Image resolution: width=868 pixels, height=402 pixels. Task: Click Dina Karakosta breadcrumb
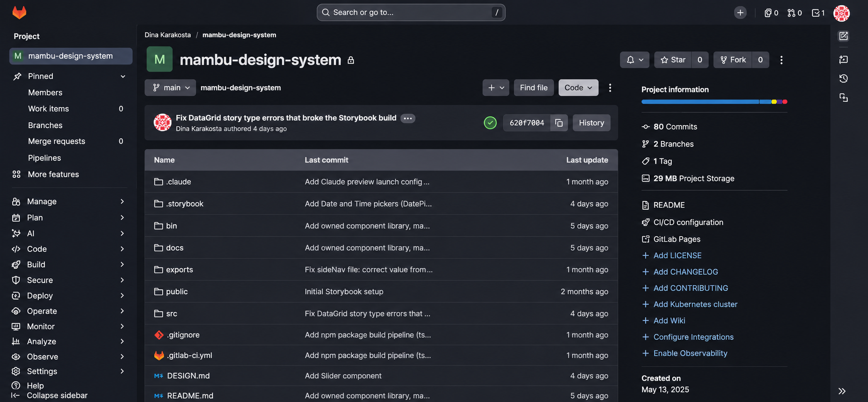coord(168,35)
